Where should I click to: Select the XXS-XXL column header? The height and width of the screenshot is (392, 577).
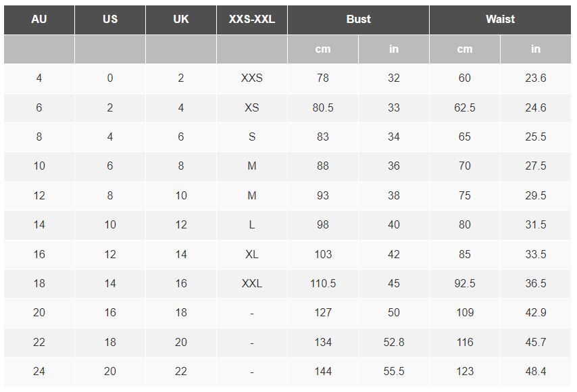[252, 20]
